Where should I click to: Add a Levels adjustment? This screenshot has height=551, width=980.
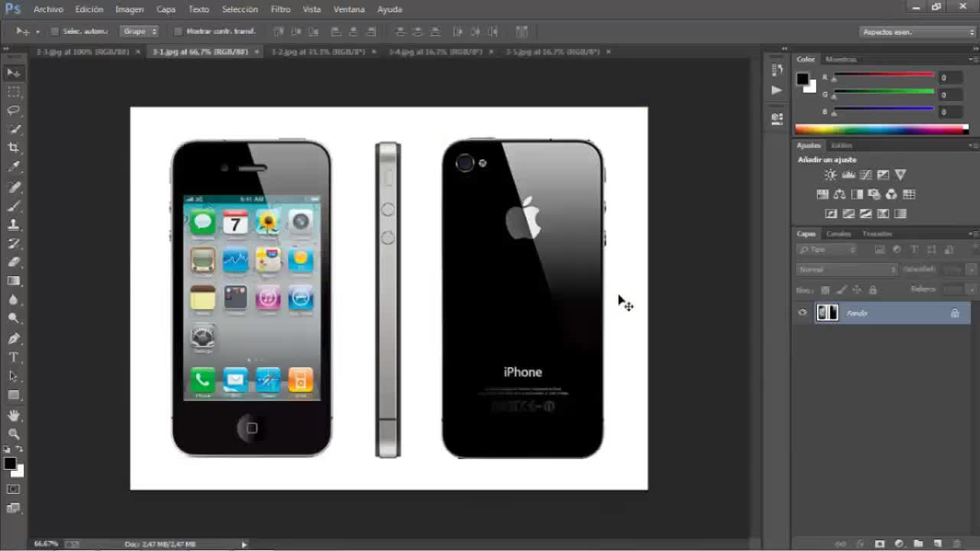pyautogui.click(x=848, y=175)
